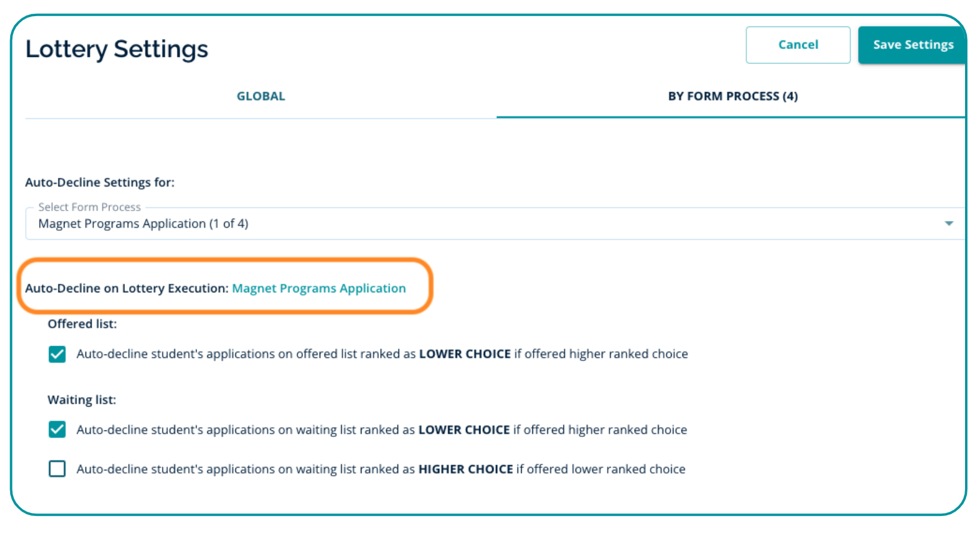The height and width of the screenshot is (538, 980).
Task: Click the 'Auto-Decline Settings for:' heading
Action: [100, 182]
